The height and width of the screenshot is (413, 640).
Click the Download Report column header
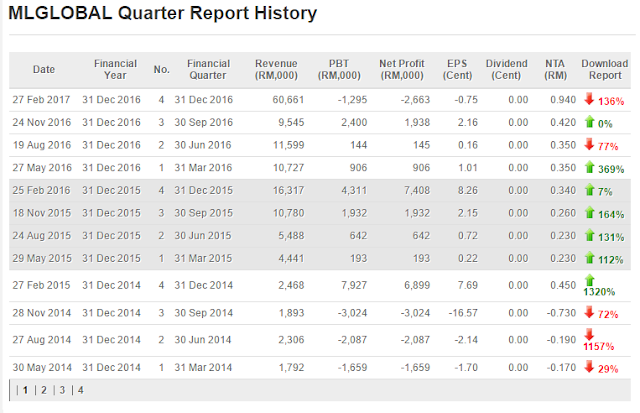point(605,69)
